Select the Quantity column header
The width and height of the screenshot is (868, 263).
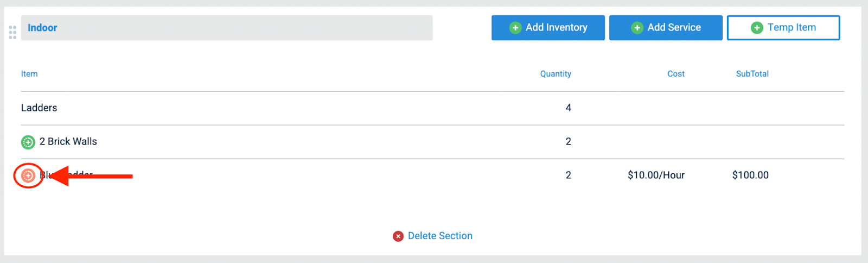coord(556,74)
